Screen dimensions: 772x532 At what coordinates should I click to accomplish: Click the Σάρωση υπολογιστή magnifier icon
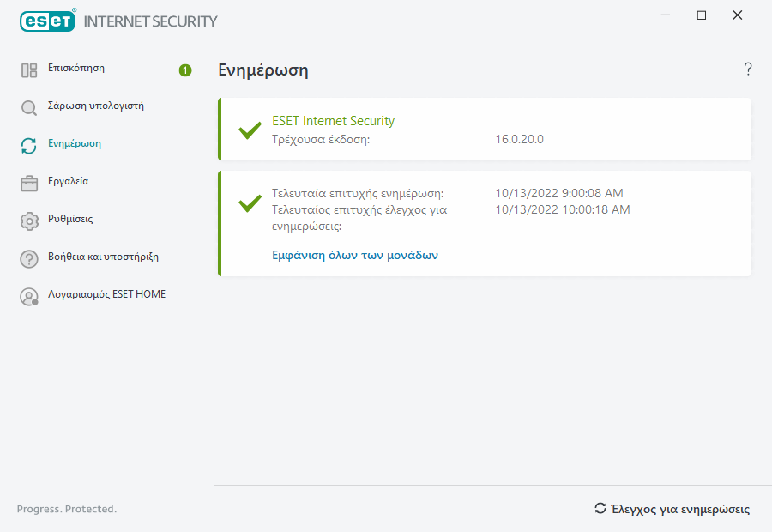[29, 108]
